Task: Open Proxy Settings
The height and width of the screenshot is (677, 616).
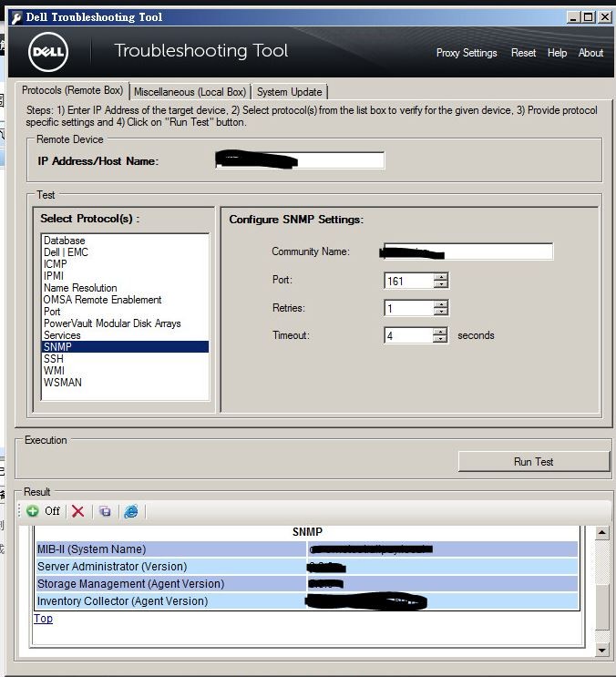Action: (467, 53)
